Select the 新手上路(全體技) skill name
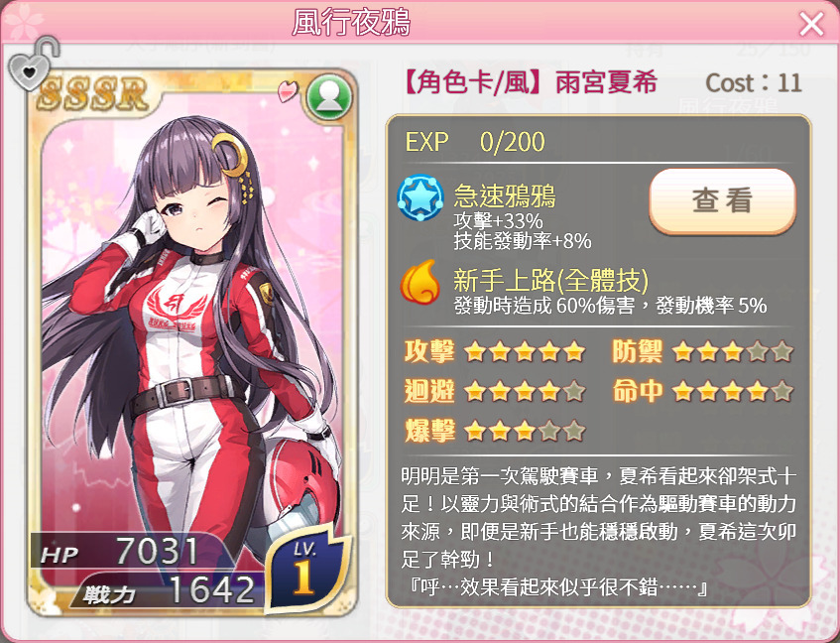 [x=550, y=280]
